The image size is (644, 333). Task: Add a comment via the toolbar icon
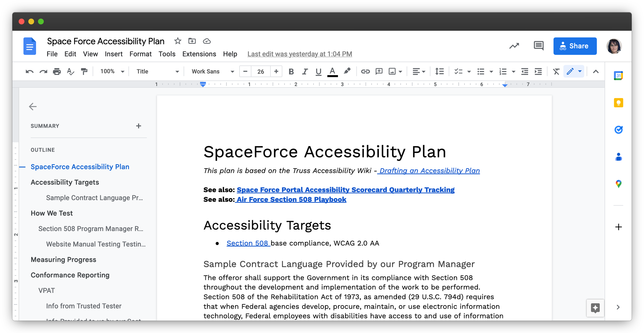click(379, 72)
